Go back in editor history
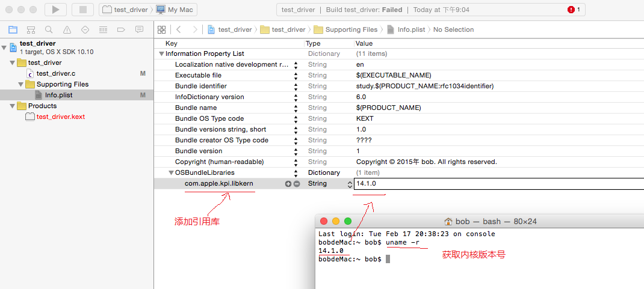The width and height of the screenshot is (644, 289). click(x=179, y=29)
